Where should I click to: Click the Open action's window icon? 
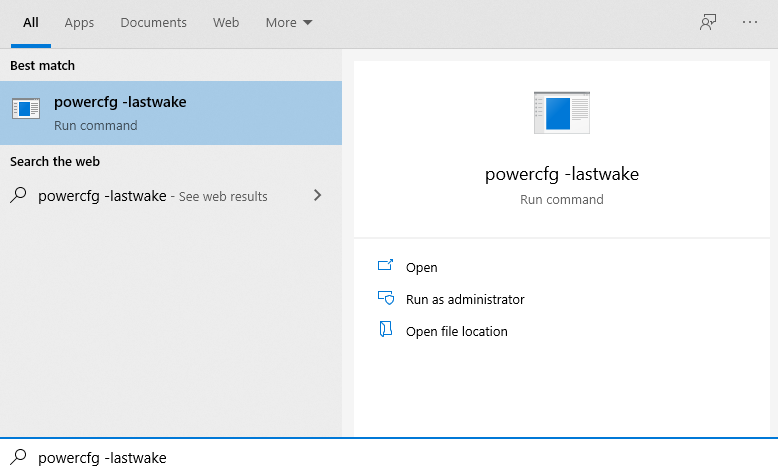point(386,267)
